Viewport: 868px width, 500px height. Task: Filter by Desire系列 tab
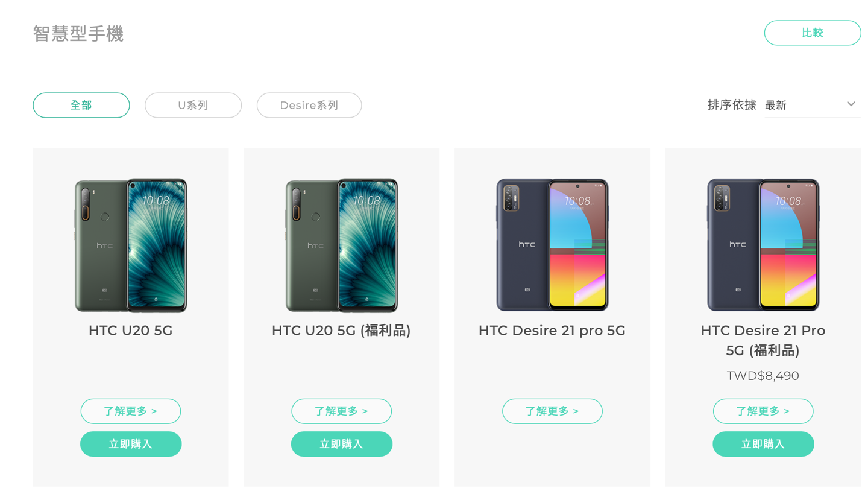[309, 105]
